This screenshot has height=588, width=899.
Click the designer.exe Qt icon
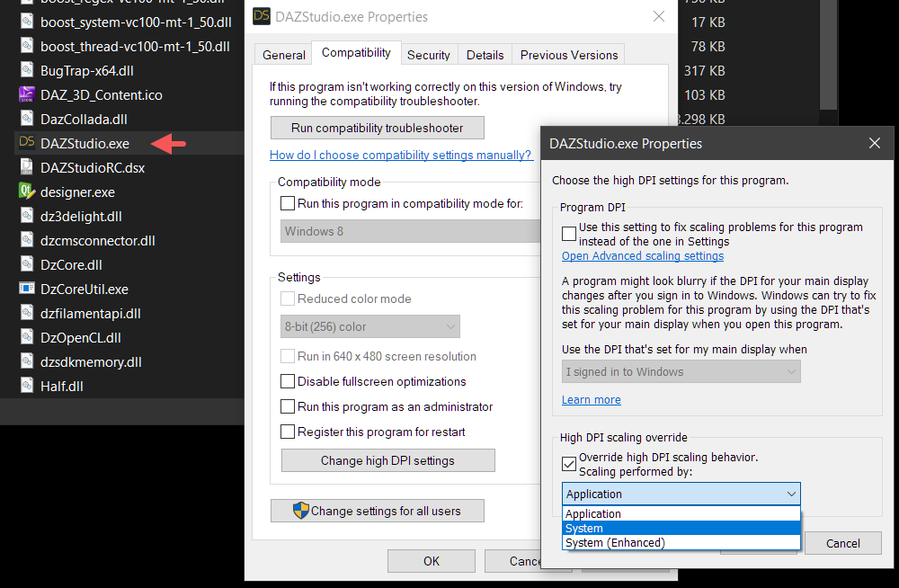(27, 191)
